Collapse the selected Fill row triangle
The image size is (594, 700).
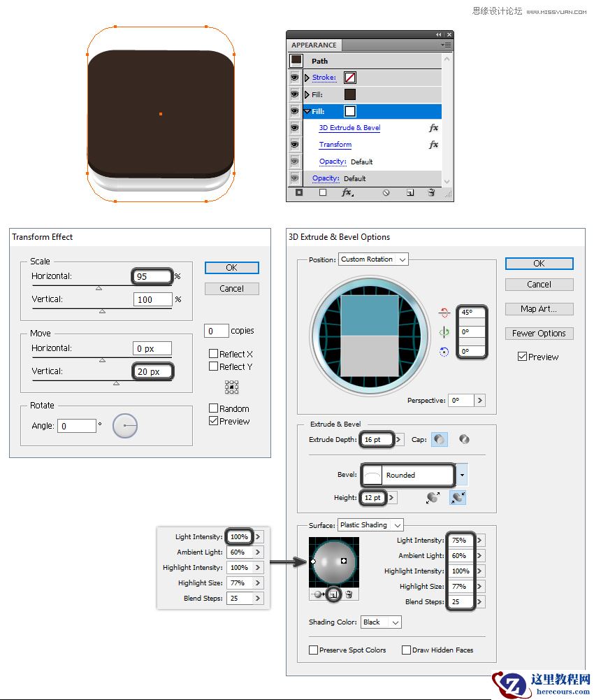point(307,111)
